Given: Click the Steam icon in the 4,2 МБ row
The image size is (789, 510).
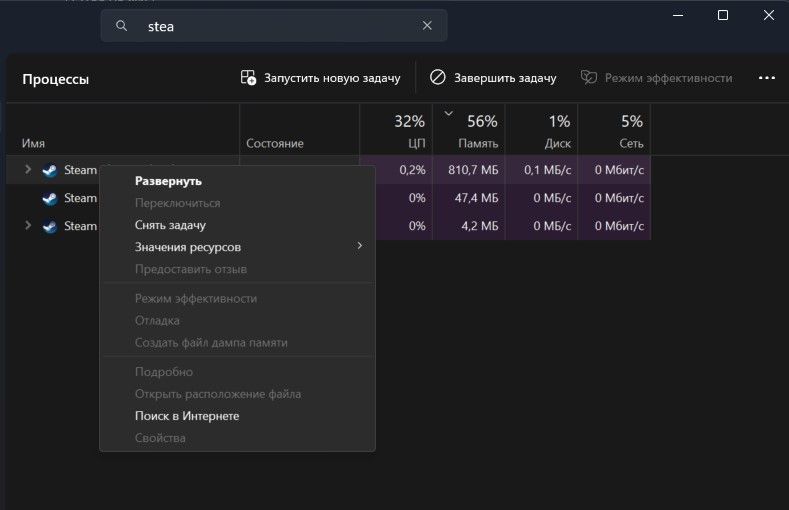Looking at the screenshot, I should tap(50, 226).
